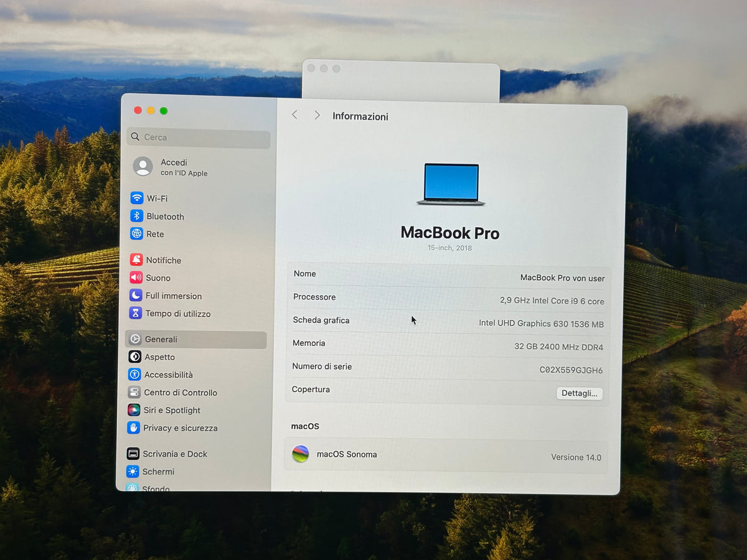
Task: Click the Processore label
Action: pyautogui.click(x=314, y=297)
